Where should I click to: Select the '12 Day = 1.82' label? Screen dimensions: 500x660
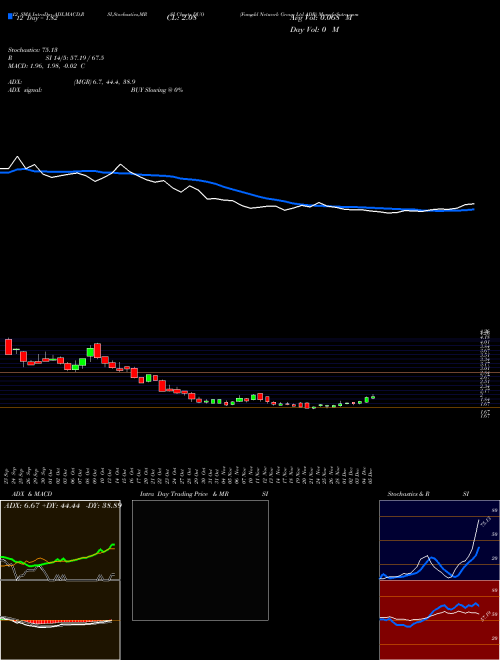tap(35, 19)
